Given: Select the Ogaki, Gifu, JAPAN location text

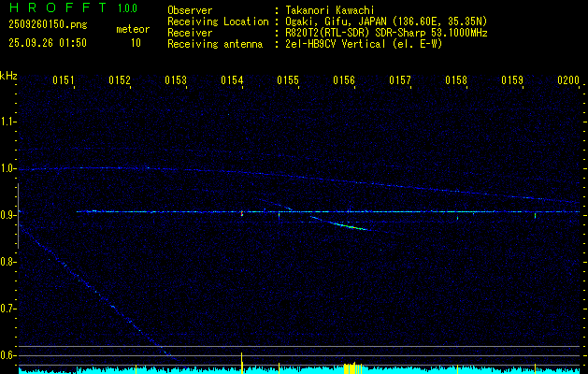Looking at the screenshot, I should (385, 22).
